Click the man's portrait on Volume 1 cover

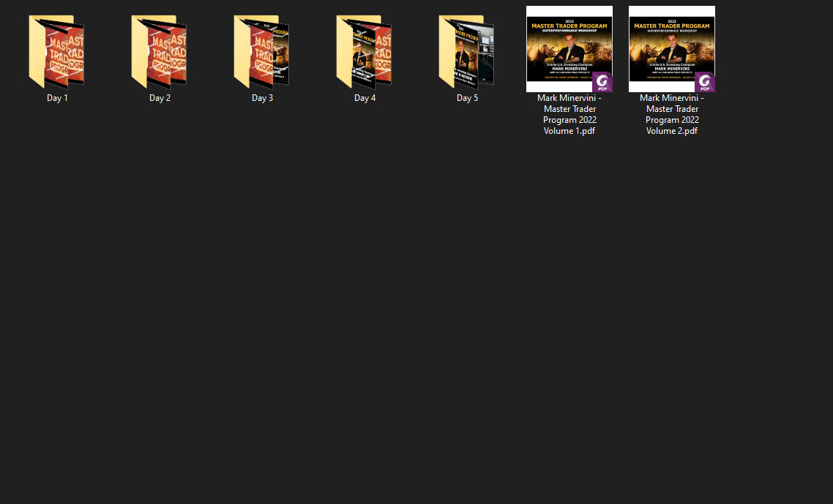click(569, 52)
